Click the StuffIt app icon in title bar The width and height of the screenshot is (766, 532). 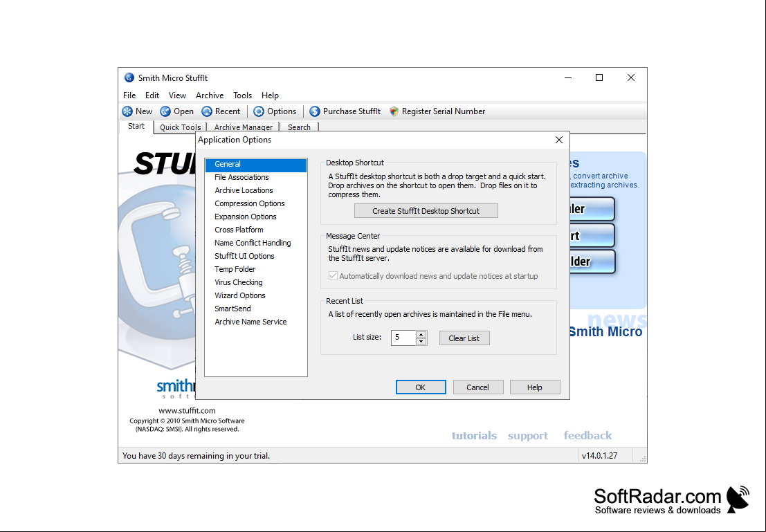click(129, 77)
